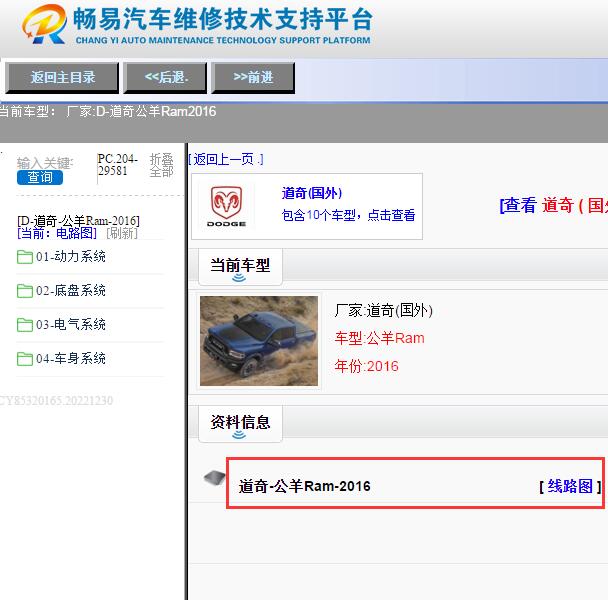
Task: Open the 01-动力系统 folder icon
Action: (25, 257)
